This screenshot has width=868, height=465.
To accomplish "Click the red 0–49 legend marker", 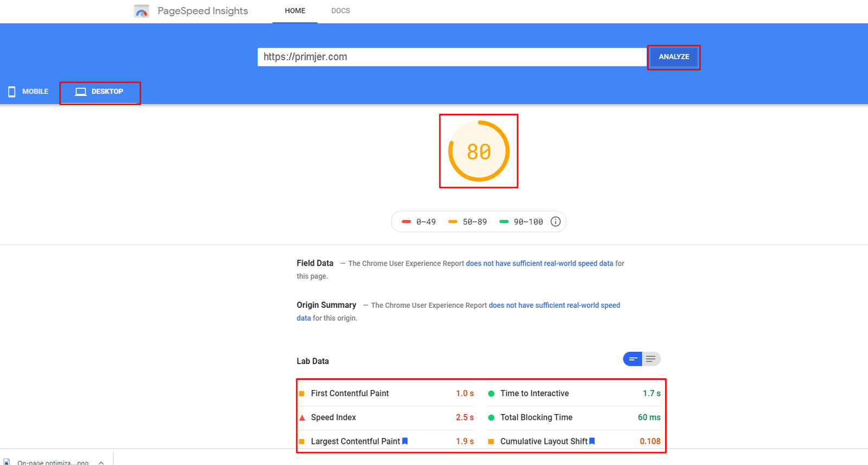I will pos(406,222).
